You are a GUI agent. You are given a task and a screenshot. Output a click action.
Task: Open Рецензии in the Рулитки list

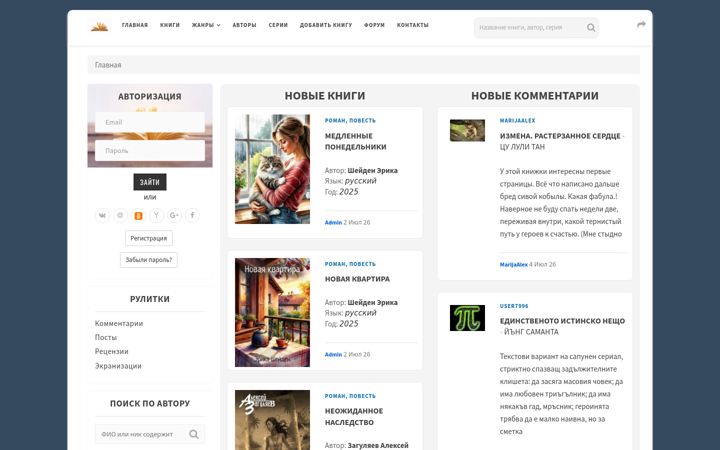[x=112, y=351]
